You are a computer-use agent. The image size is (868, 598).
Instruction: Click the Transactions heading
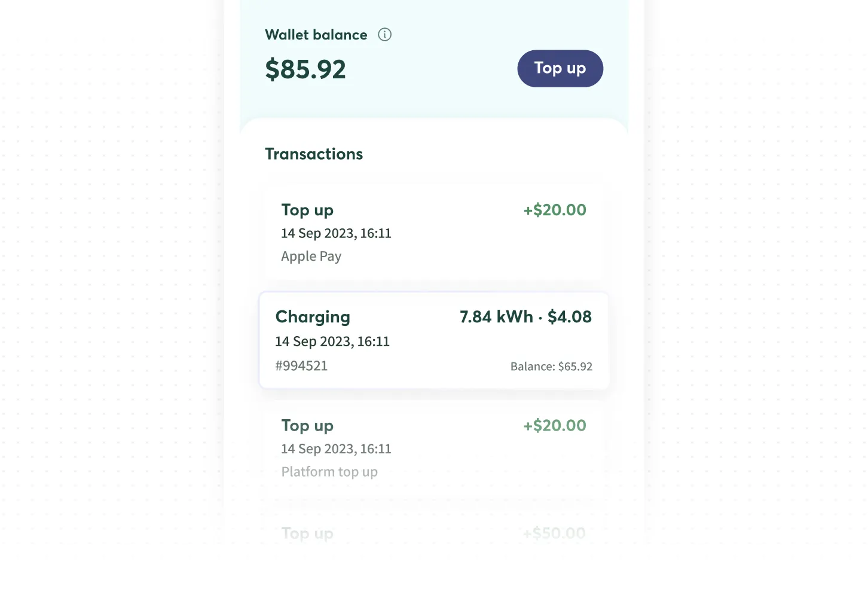click(314, 154)
